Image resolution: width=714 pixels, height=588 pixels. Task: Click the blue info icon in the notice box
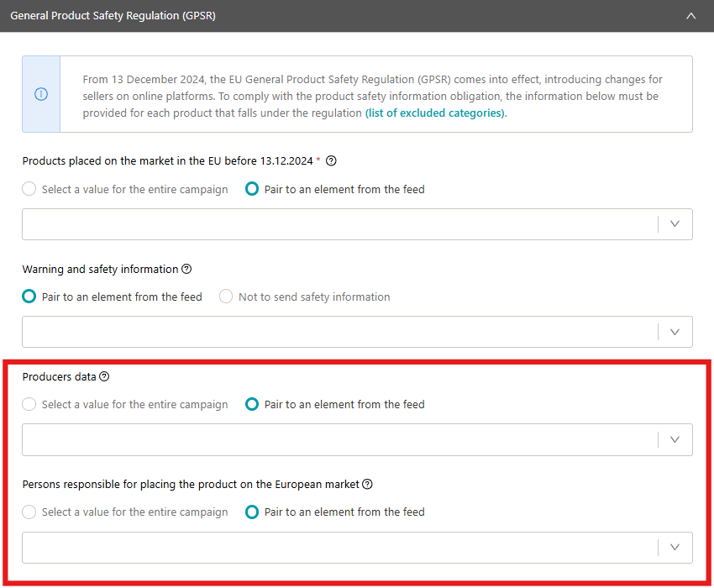(x=41, y=94)
